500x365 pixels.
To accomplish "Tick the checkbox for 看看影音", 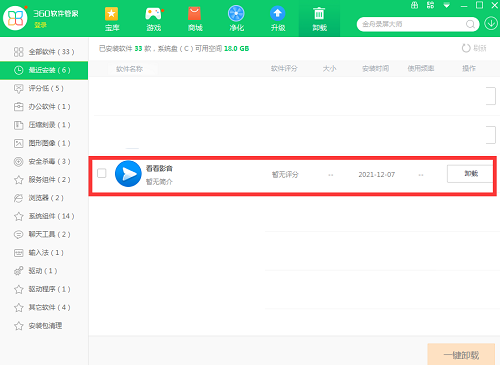I will (x=102, y=173).
